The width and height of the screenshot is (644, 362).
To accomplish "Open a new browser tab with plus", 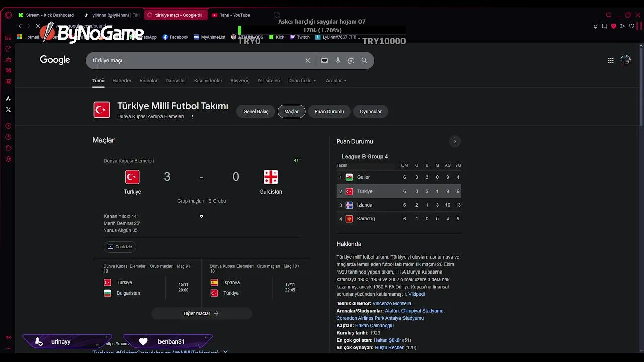I will pyautogui.click(x=277, y=15).
